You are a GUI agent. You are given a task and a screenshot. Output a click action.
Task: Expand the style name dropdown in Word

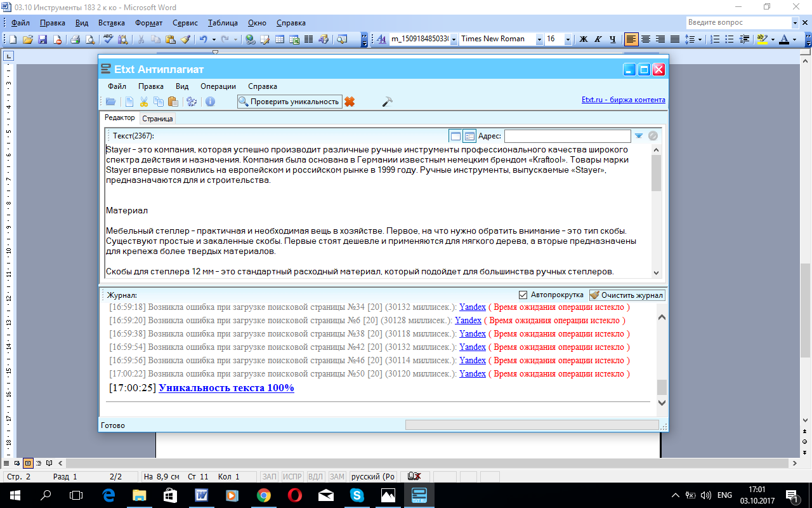coord(454,39)
